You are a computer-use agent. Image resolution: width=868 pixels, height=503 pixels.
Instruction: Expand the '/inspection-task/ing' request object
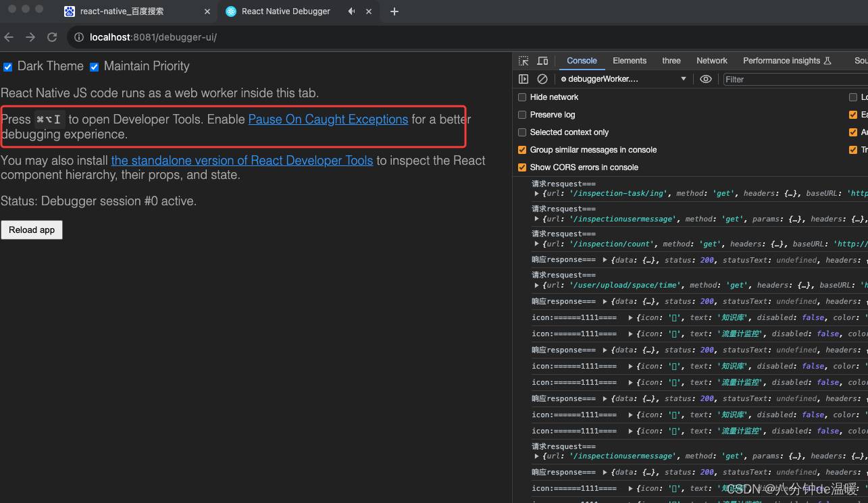pyautogui.click(x=537, y=194)
